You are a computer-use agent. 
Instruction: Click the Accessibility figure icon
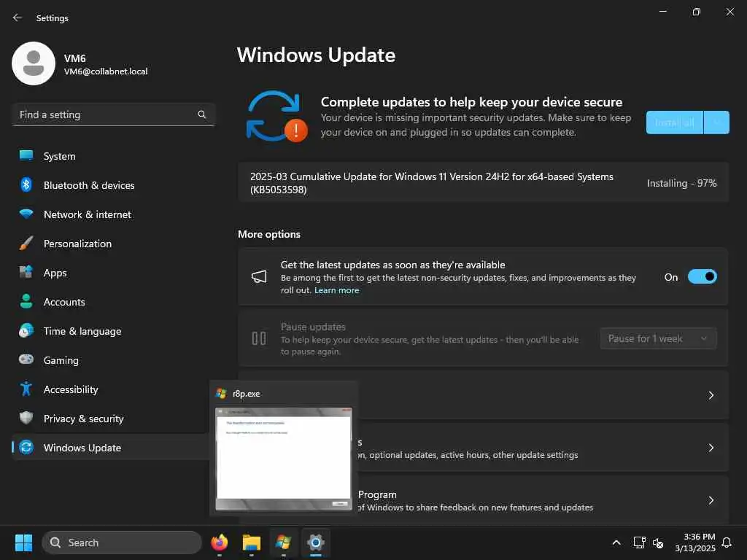26,389
